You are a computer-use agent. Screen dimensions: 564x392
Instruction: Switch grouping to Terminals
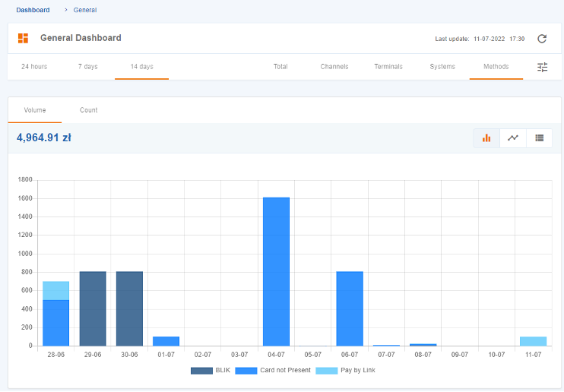pyautogui.click(x=388, y=67)
